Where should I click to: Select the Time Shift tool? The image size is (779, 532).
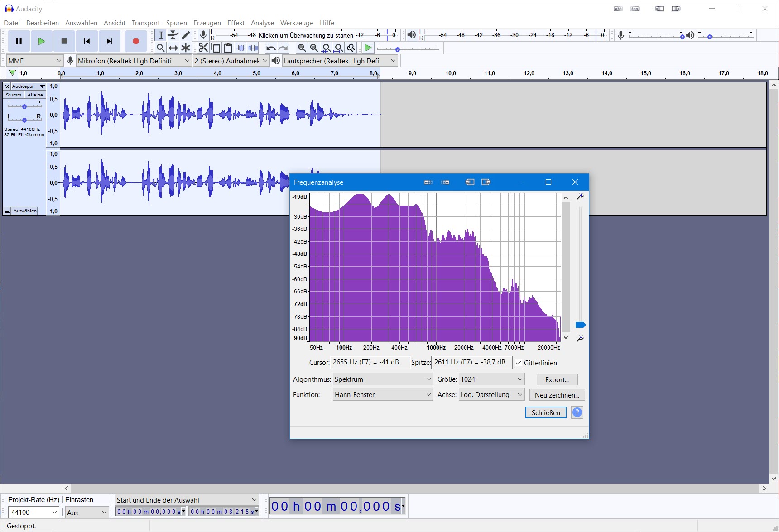(x=173, y=48)
